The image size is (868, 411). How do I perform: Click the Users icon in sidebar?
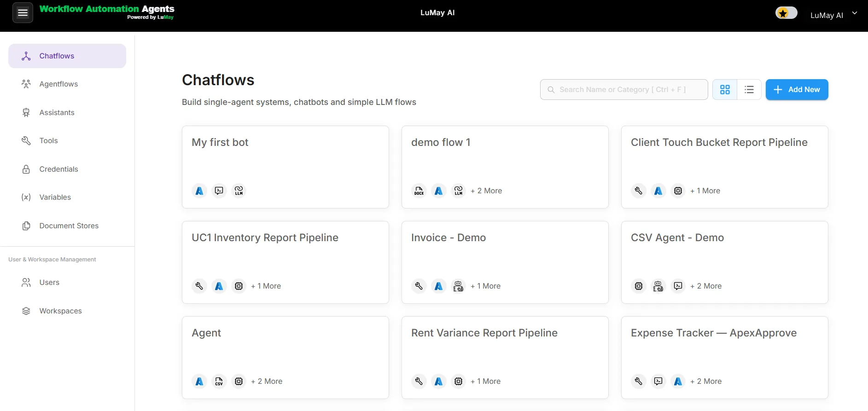coord(26,282)
